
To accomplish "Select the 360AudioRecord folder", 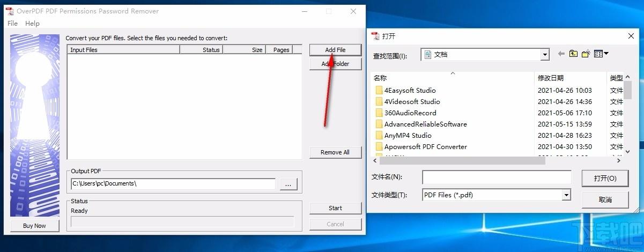I will click(410, 113).
